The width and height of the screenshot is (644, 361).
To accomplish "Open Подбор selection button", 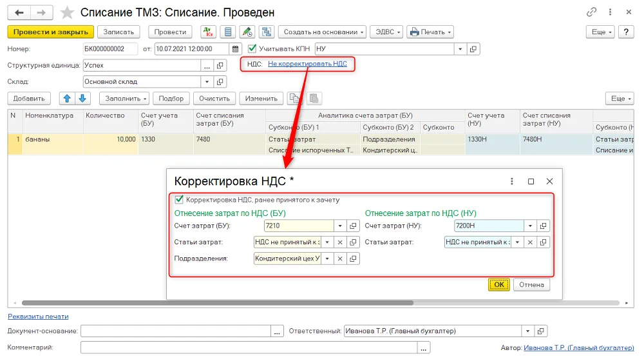I will pos(171,98).
